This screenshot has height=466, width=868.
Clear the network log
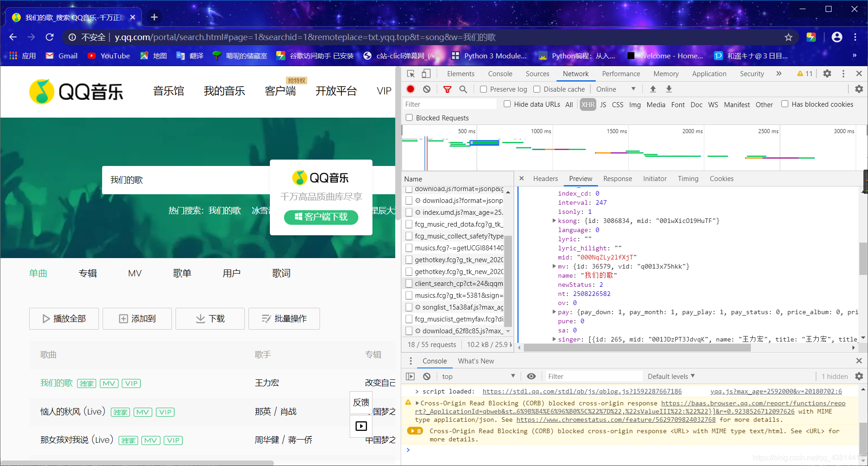(x=427, y=89)
